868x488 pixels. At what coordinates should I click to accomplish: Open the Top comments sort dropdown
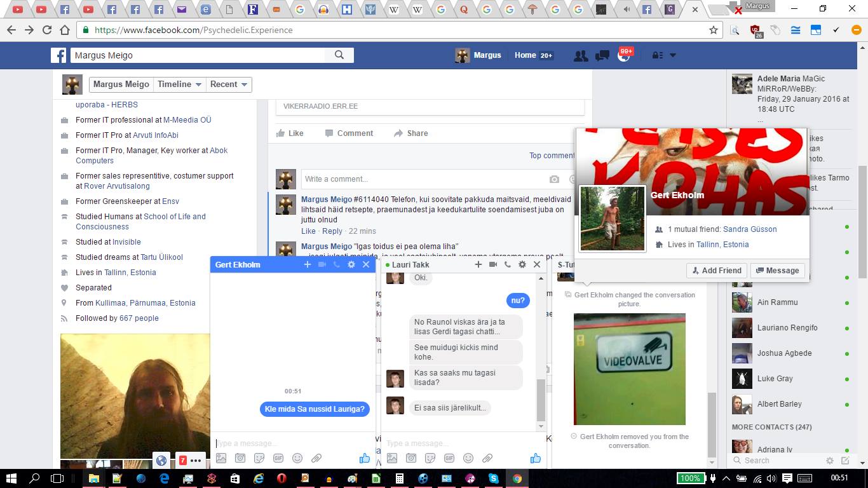click(552, 156)
